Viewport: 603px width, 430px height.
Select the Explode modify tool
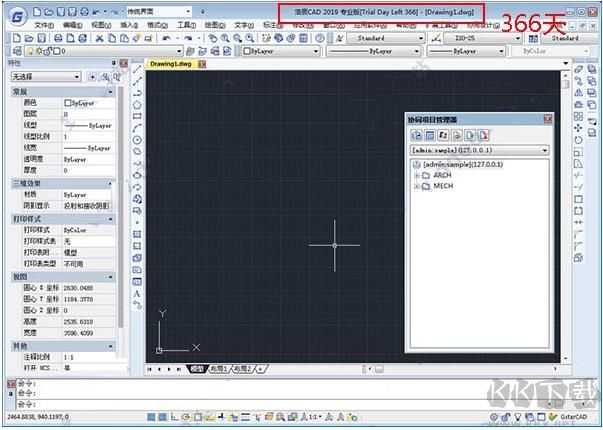(578, 258)
